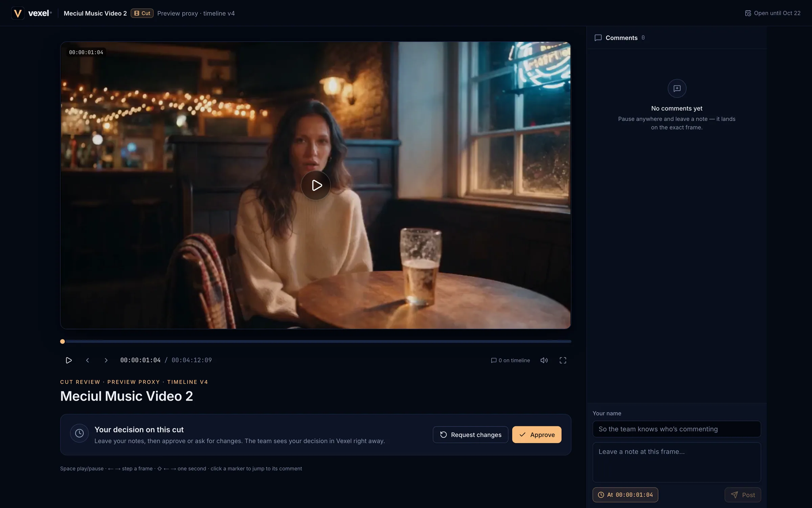Click the Vexel logo icon
The width and height of the screenshot is (812, 508).
point(18,13)
